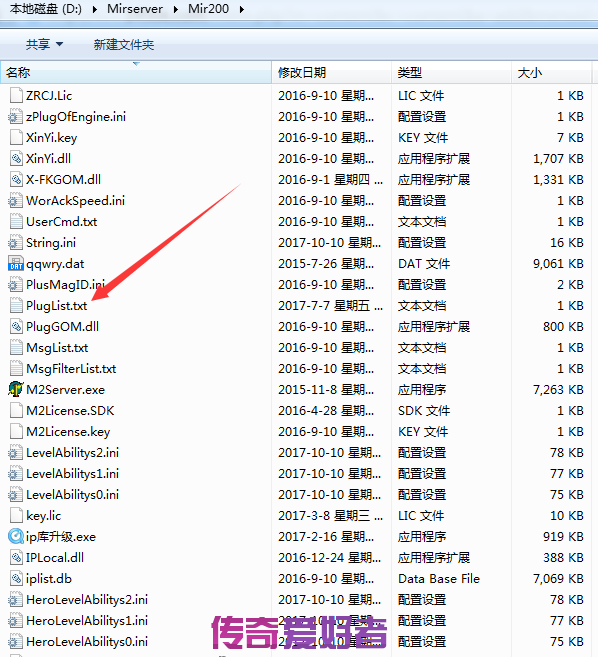Image resolution: width=598 pixels, height=657 pixels.
Task: Select the file name M2Server.exe
Action: (x=65, y=390)
